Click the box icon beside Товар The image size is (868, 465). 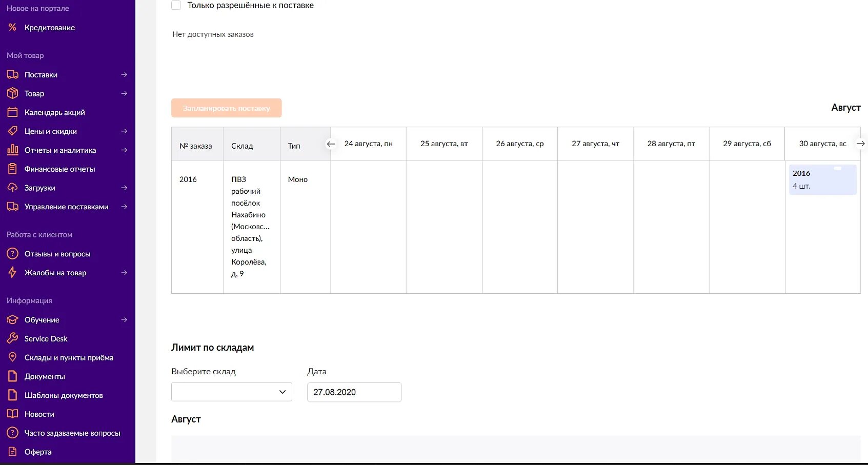pyautogui.click(x=12, y=93)
